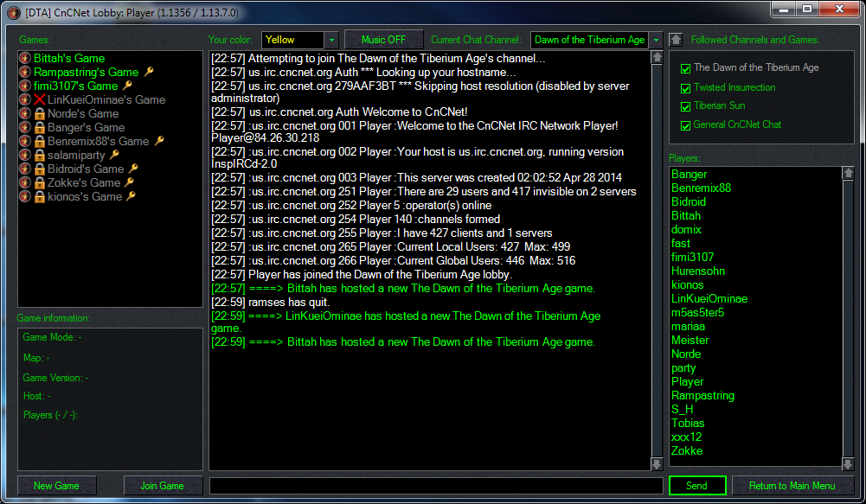Select Zokke's Game in the Games list
866x504 pixels.
[84, 182]
